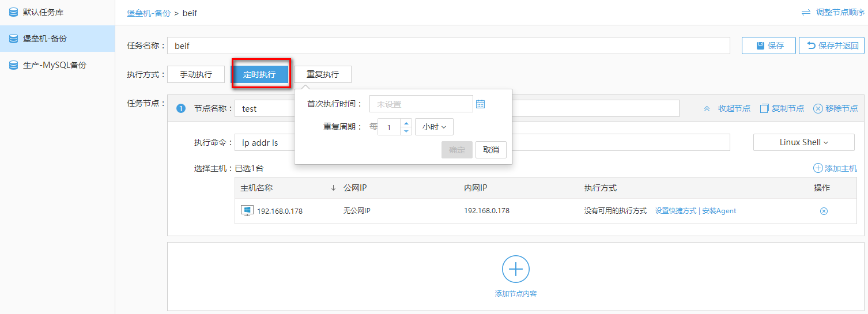Collapse the node with 收起节点
The height and width of the screenshot is (314, 868).
pos(727,108)
